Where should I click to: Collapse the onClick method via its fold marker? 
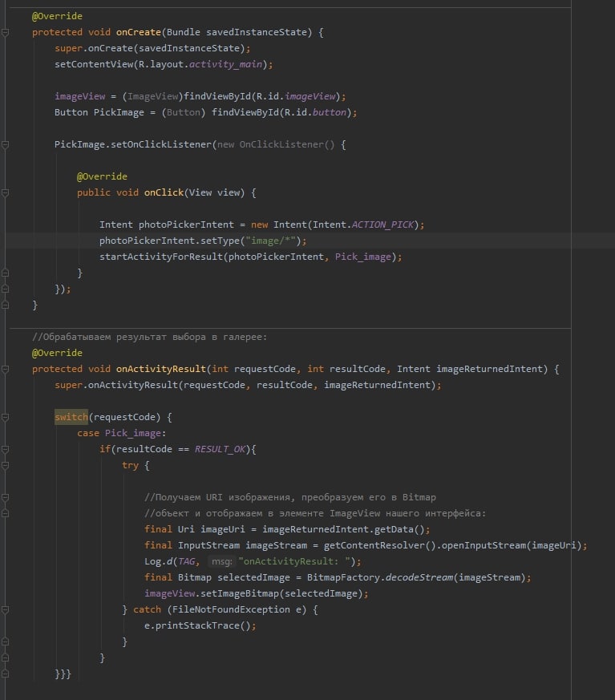[x=6, y=193]
